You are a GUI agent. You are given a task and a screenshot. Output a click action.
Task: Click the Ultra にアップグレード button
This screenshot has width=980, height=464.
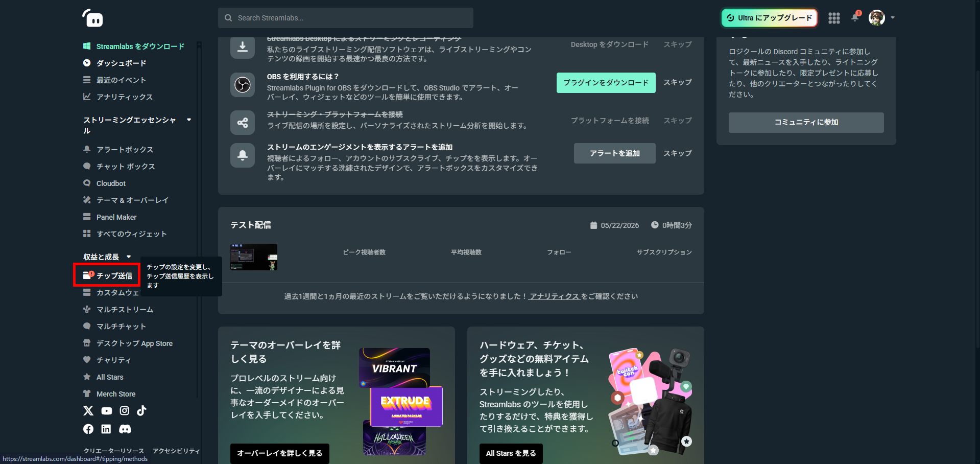point(769,18)
